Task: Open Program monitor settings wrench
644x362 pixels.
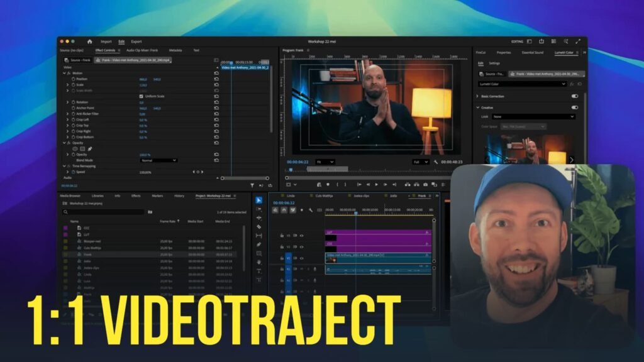Action: coord(436,162)
